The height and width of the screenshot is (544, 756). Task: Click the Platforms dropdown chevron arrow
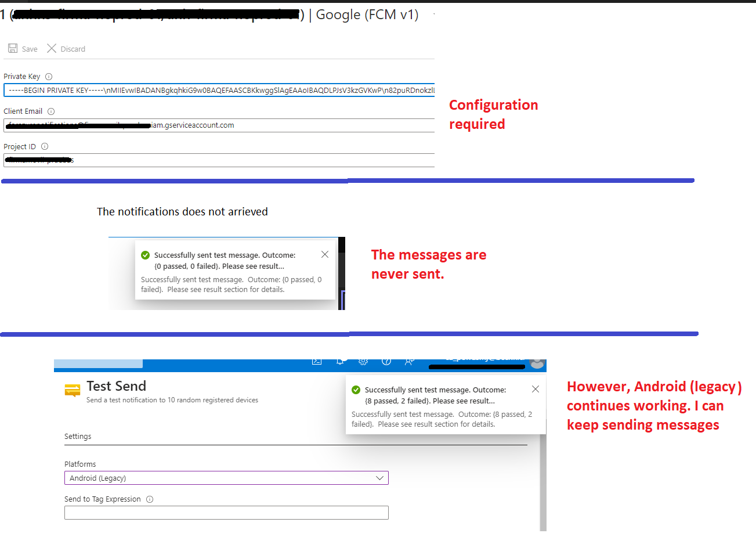tap(380, 478)
